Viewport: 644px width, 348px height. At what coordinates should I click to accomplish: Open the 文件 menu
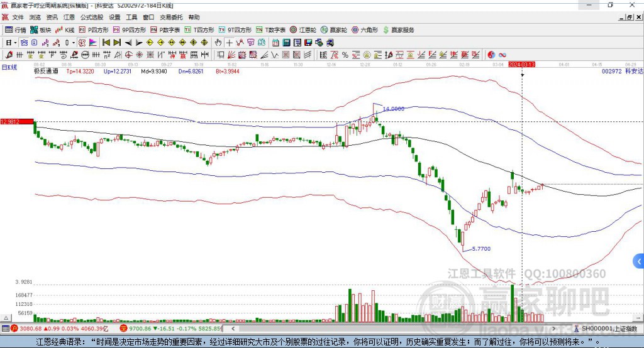pyautogui.click(x=18, y=17)
